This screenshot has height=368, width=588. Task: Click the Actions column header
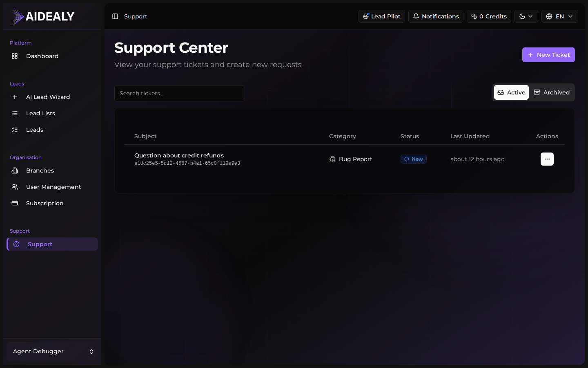click(547, 136)
